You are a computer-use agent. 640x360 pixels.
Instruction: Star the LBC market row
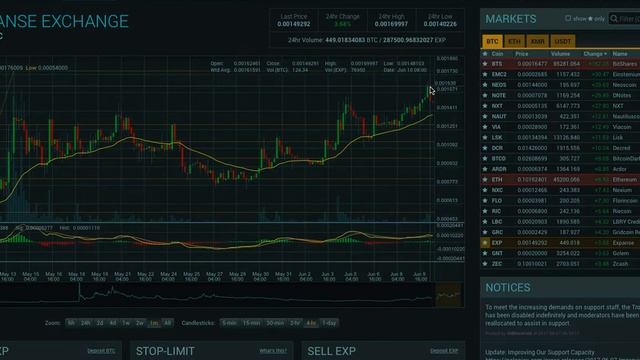485,222
